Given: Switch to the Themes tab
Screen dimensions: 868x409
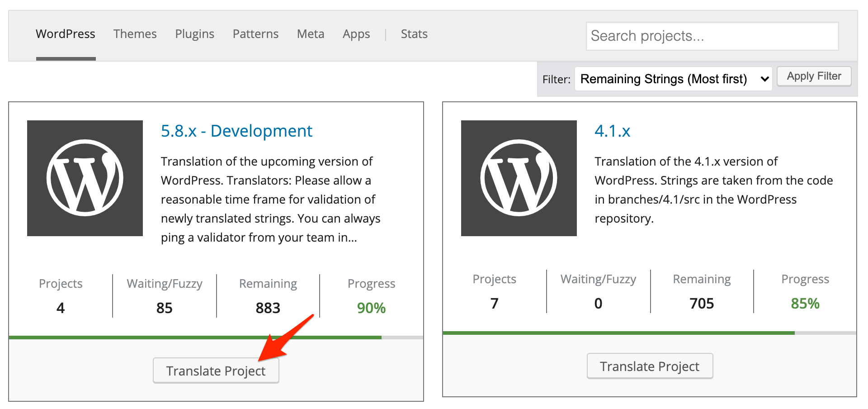Looking at the screenshot, I should pos(135,34).
